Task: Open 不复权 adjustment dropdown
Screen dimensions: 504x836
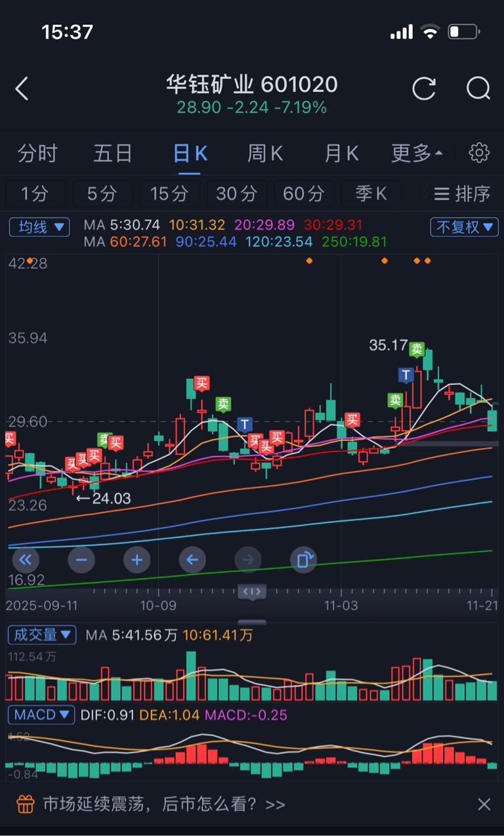Action: pyautogui.click(x=464, y=227)
